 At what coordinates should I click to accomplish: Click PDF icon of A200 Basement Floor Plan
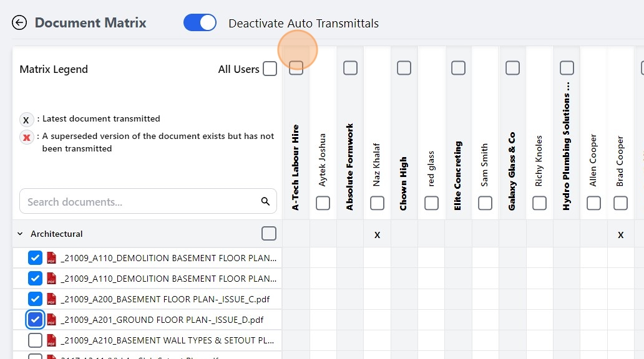[52, 299]
